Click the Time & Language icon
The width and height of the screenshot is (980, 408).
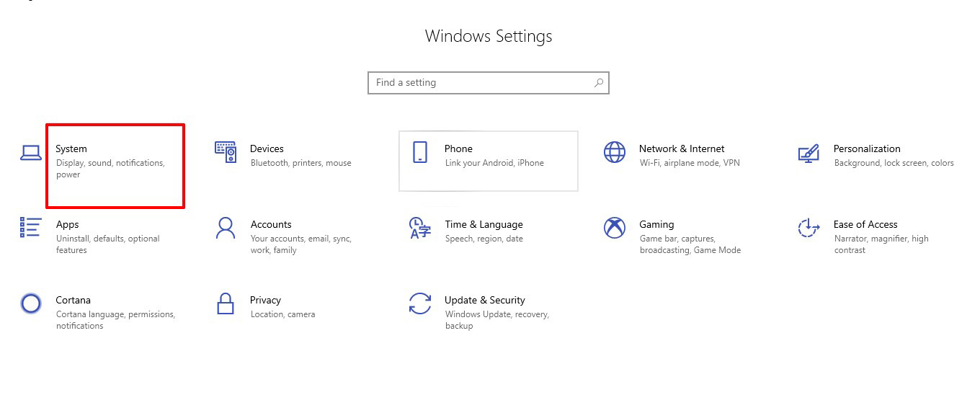click(419, 228)
